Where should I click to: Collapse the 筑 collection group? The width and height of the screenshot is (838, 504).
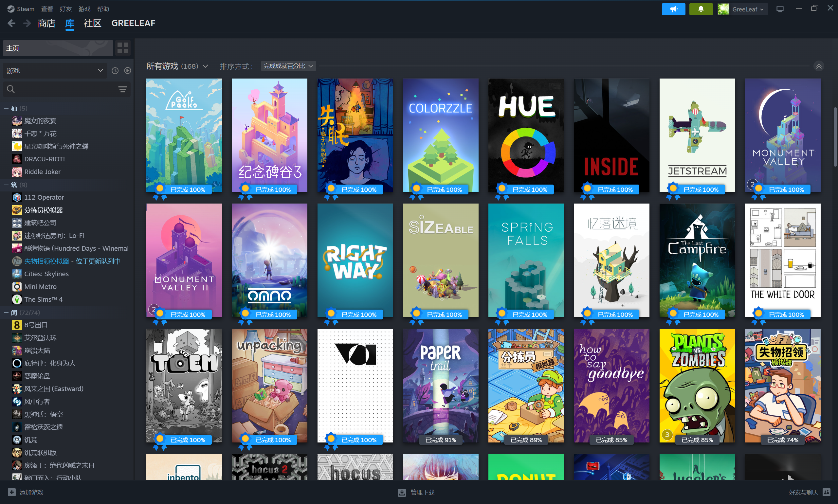coord(6,185)
